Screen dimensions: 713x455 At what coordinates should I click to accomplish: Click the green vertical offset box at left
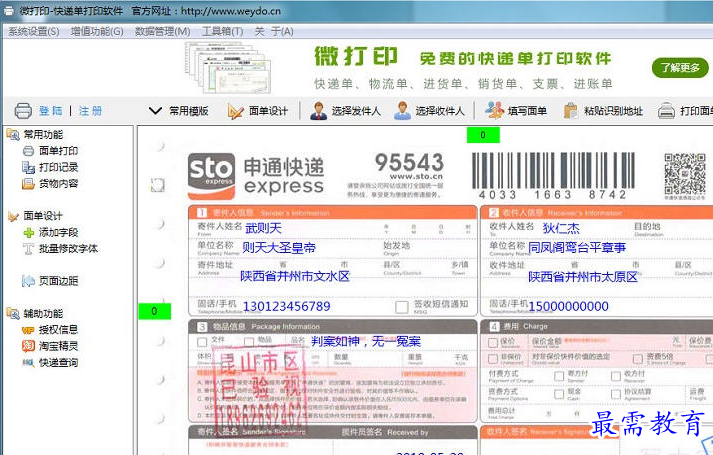coord(154,311)
